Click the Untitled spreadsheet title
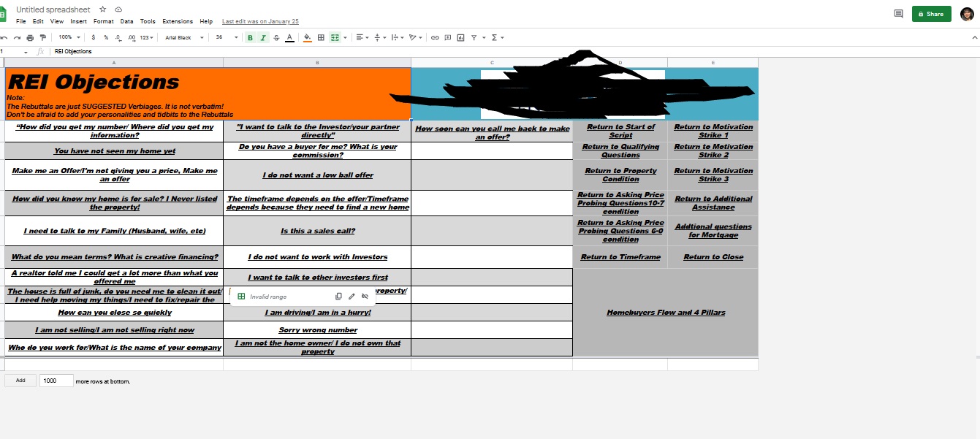Viewport: 980px width, 439px height. 53,9
